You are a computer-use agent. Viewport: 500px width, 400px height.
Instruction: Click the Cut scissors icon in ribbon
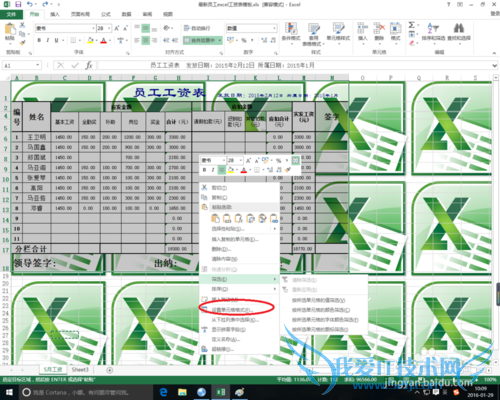[x=22, y=25]
